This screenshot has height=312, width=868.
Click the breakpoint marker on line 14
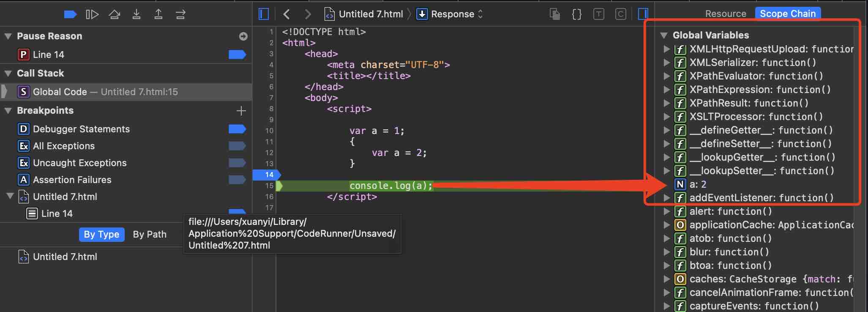(x=267, y=175)
